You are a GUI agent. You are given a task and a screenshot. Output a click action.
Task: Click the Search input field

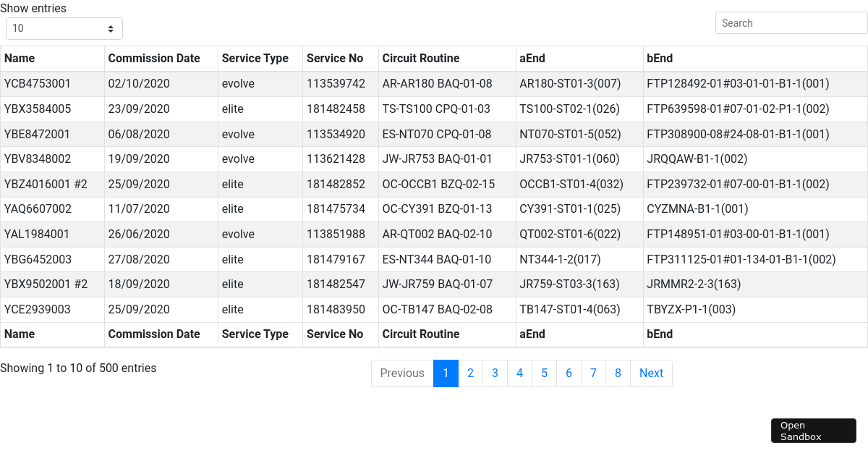791,22
